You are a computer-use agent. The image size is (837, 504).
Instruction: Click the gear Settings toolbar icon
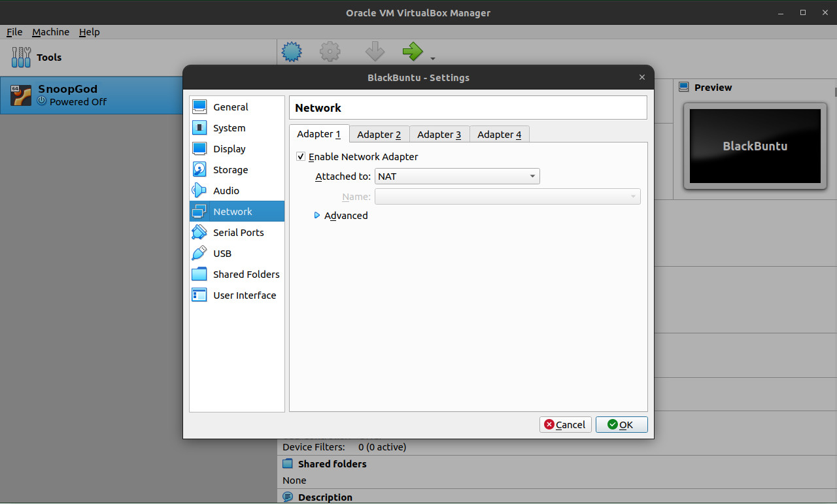click(x=330, y=52)
